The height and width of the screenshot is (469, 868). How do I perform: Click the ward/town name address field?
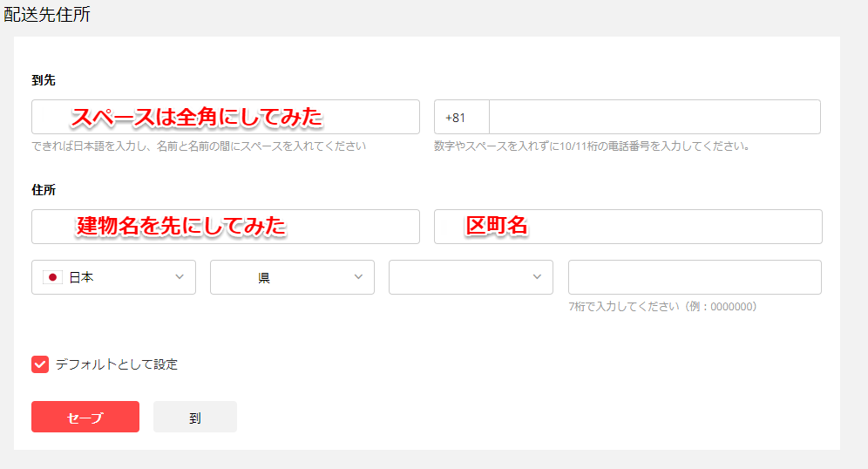[627, 227]
